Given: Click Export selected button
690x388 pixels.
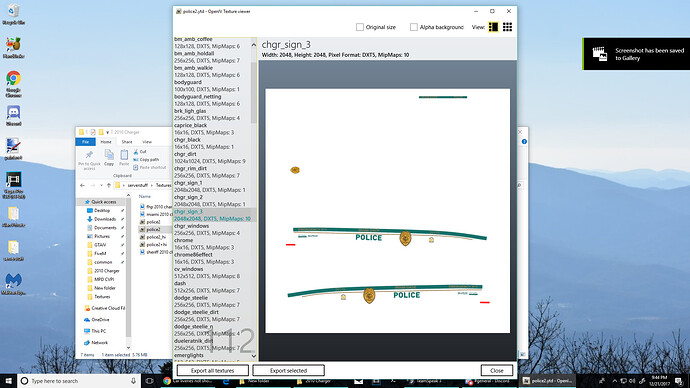Looking at the screenshot, I should [288, 370].
